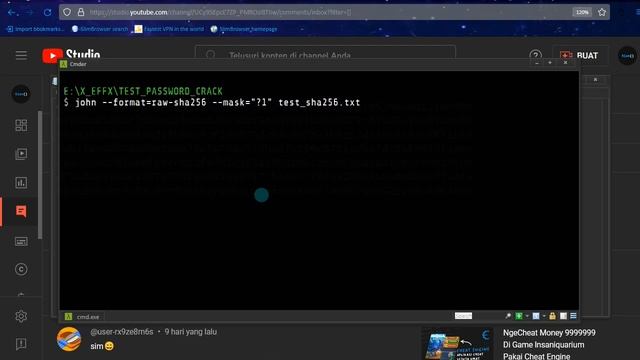Reload the page with the refresh icon
This screenshot has width=640, height=360.
pos(47,12)
